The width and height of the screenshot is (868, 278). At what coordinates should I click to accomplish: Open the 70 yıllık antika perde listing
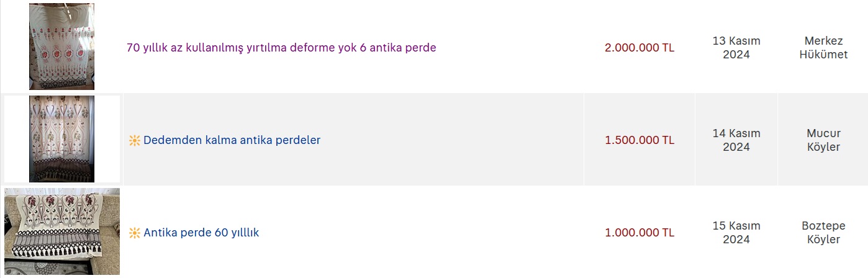tap(281, 47)
